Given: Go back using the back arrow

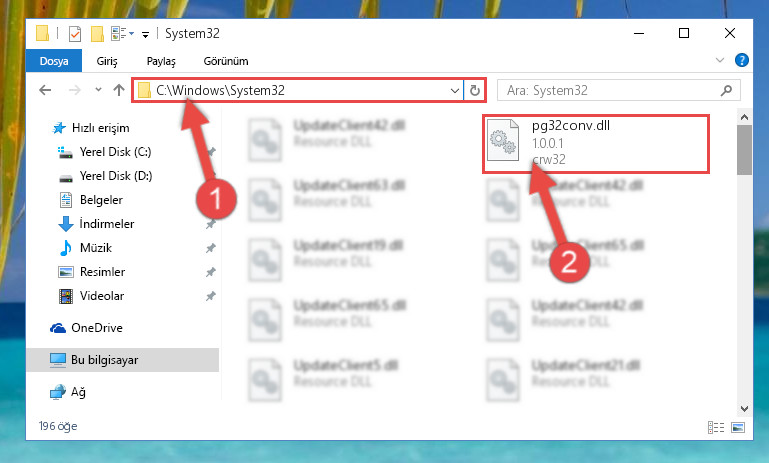Looking at the screenshot, I should tap(45, 90).
